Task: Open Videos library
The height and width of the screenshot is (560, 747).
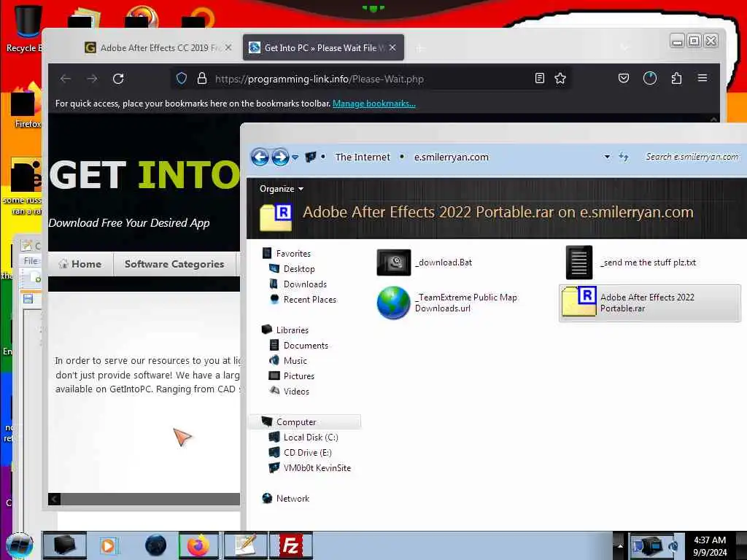Action: click(x=289, y=391)
